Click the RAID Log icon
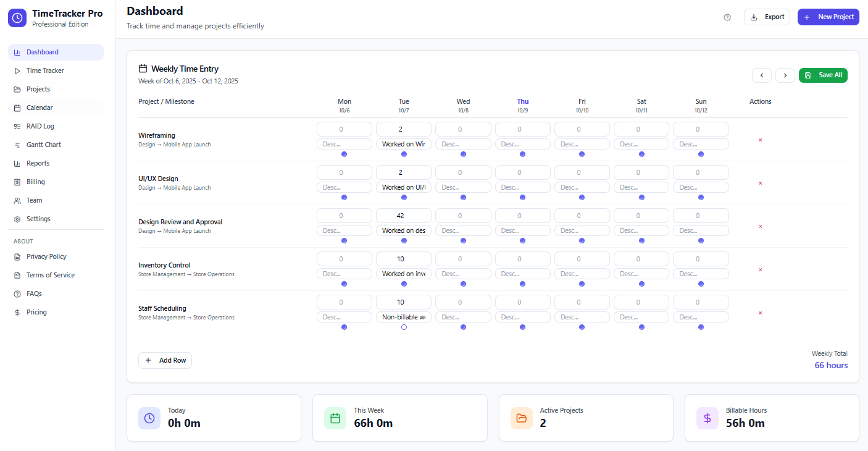This screenshot has height=451, width=868. click(x=18, y=126)
